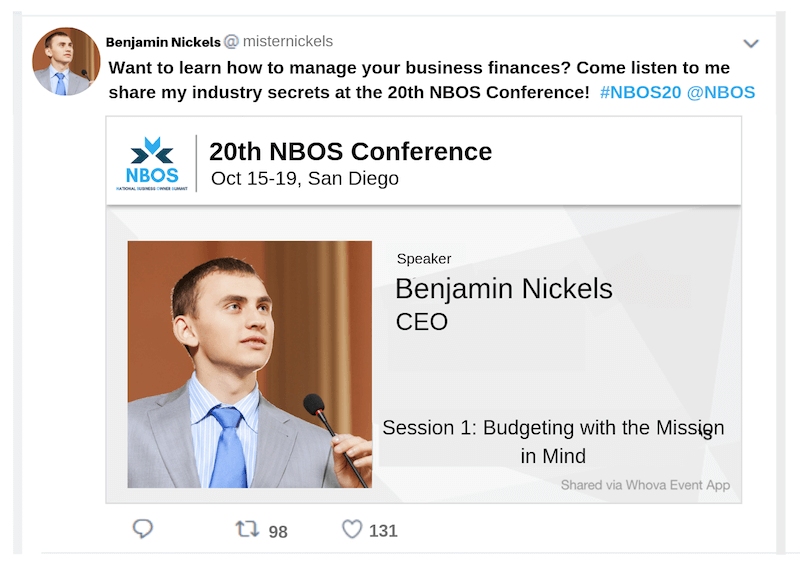The height and width of the screenshot is (567, 800).
Task: Open the tweet options chevron menu
Action: 751,43
